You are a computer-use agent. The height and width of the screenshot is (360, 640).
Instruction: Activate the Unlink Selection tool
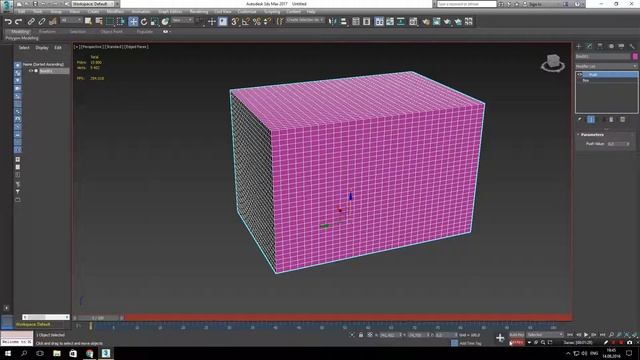click(42, 22)
